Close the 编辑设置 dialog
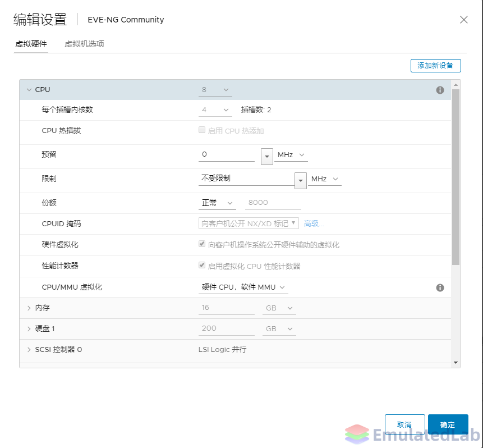 463,20
